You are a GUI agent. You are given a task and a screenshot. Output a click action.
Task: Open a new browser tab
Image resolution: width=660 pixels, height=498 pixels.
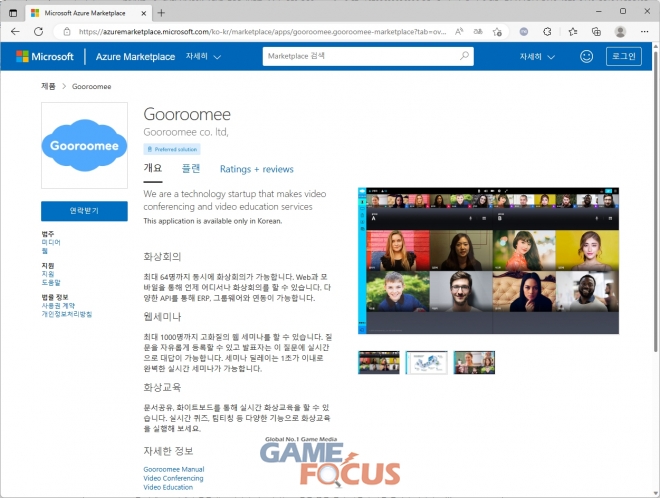161,13
